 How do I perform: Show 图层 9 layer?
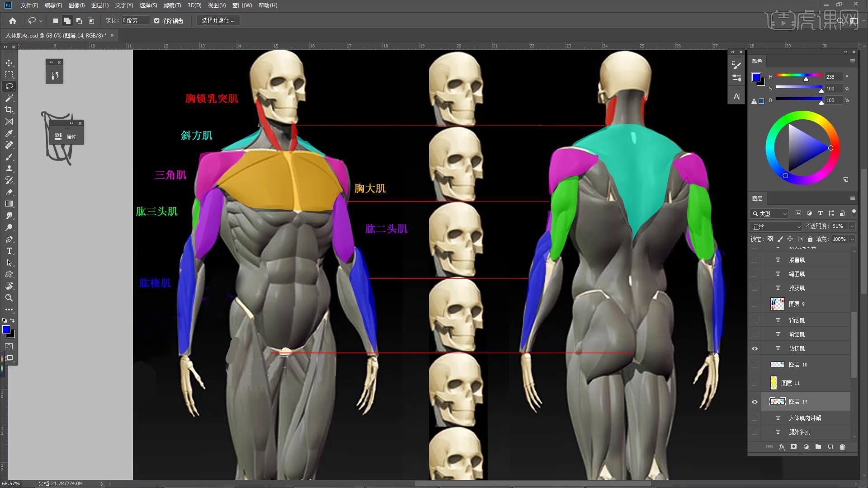point(755,304)
